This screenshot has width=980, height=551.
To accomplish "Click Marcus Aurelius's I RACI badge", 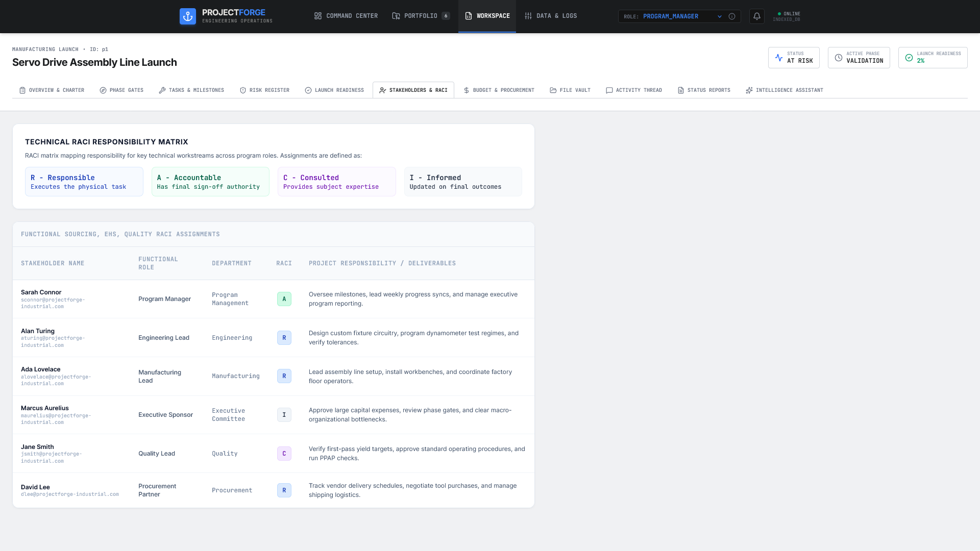I will (284, 415).
